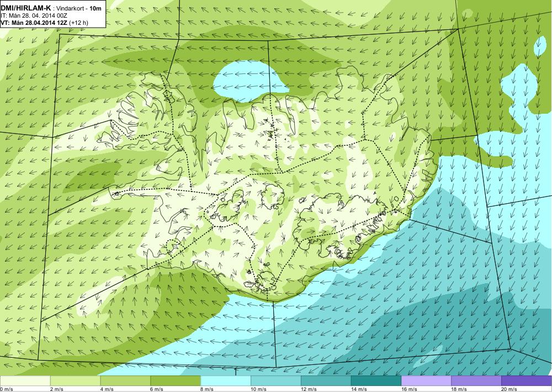The width and height of the screenshot is (552, 392).
Task: Click the '6 m/s' legend label
Action: 157,389
